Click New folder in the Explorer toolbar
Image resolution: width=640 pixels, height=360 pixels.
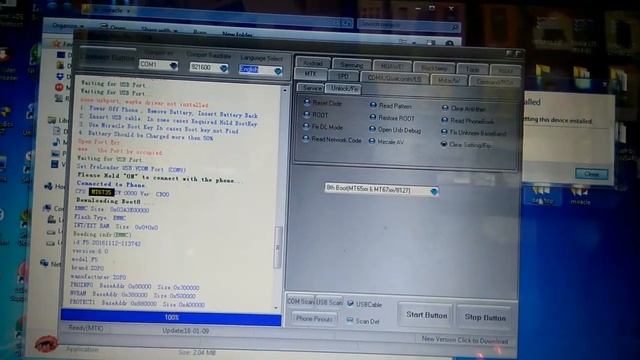[x=237, y=34]
